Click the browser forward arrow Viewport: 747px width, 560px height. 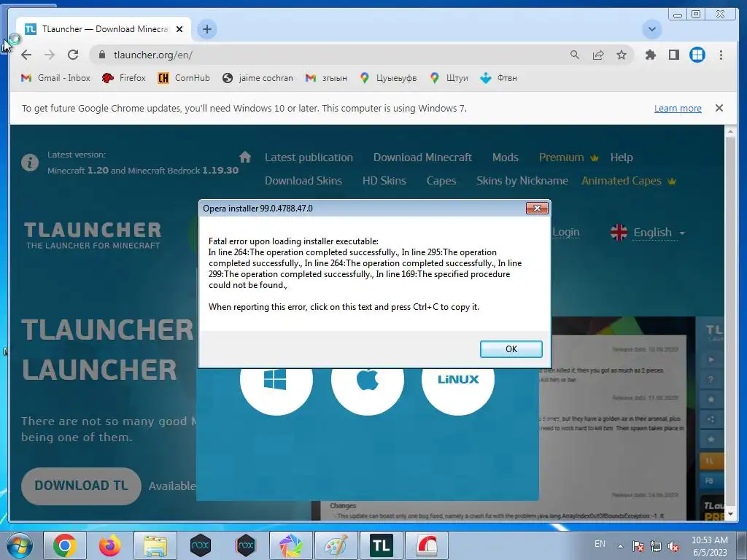tap(50, 55)
